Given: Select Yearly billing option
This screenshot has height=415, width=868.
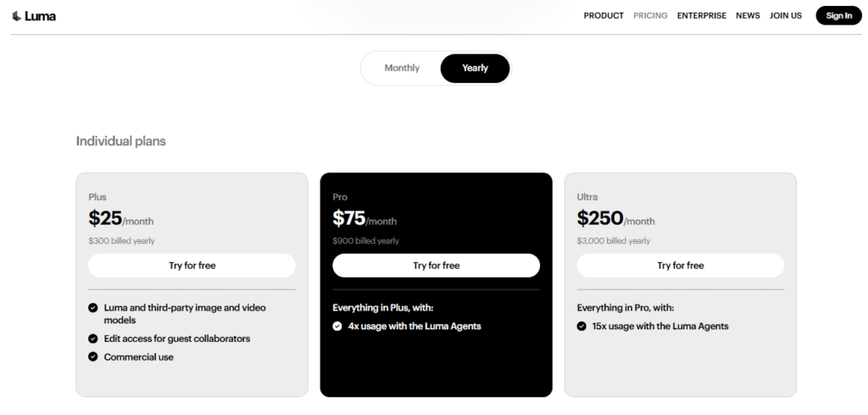Looking at the screenshot, I should coord(475,68).
